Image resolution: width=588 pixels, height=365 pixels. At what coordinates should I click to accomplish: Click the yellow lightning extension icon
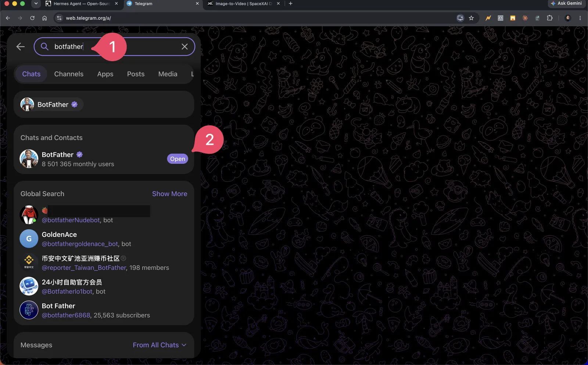coord(488,18)
